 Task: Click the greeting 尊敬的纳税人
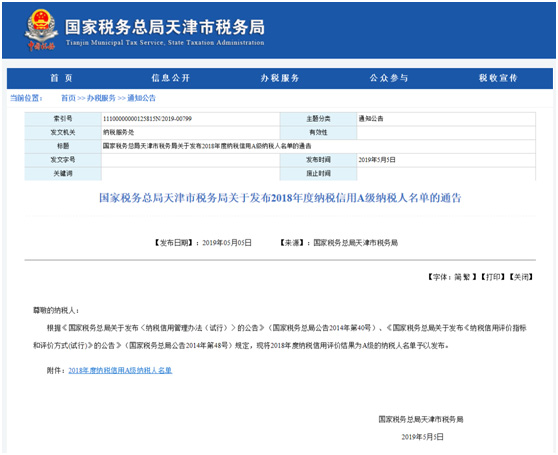[x=56, y=311]
